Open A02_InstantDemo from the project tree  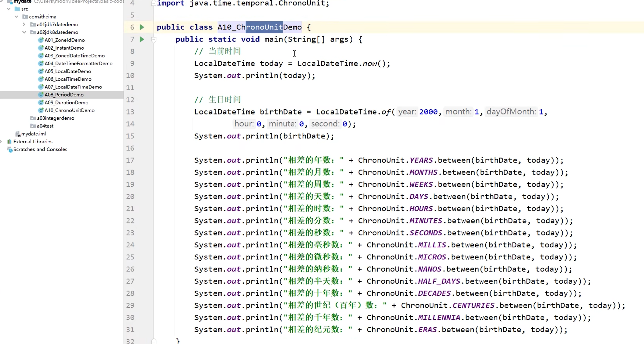click(64, 48)
